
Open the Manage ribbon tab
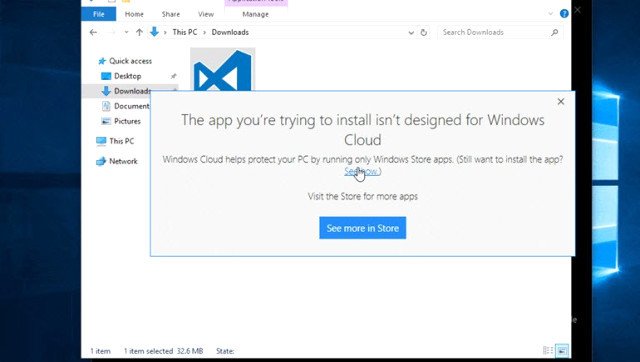[256, 14]
